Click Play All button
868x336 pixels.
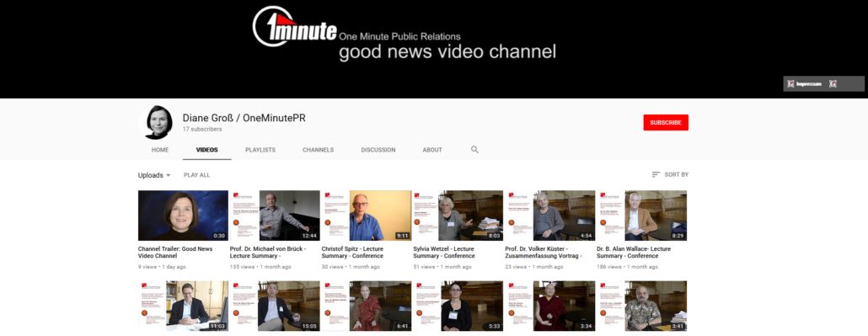pos(197,175)
